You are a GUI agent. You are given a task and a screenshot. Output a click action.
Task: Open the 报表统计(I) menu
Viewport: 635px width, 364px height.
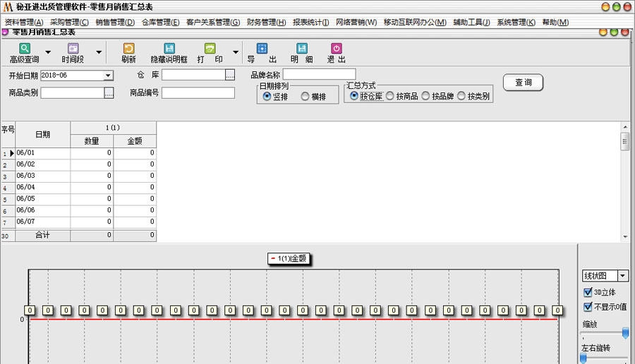(x=310, y=22)
